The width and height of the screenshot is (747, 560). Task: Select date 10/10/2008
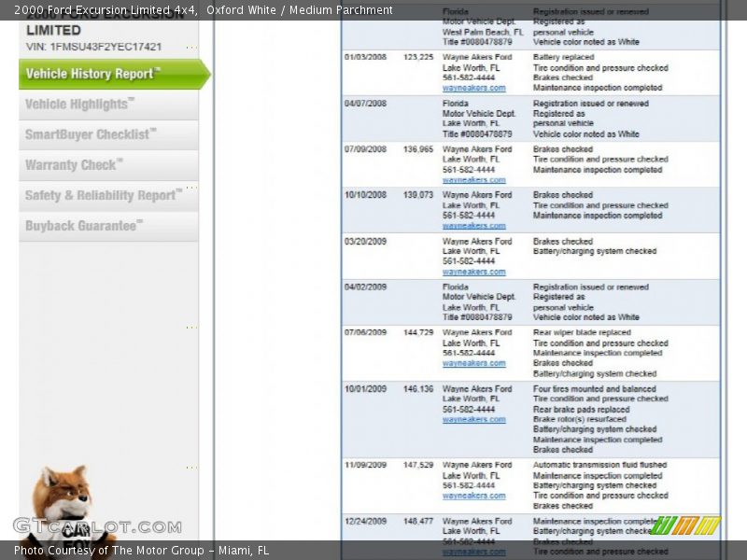pyautogui.click(x=365, y=195)
